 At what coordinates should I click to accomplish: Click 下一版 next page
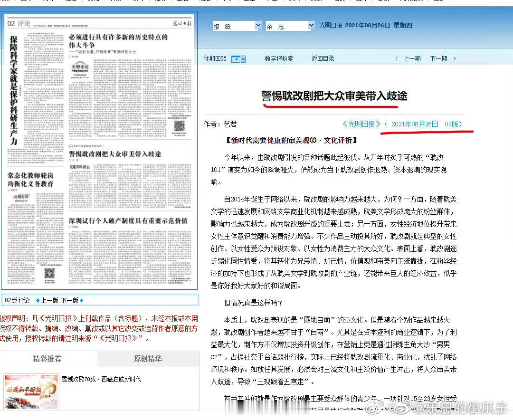[70, 301]
